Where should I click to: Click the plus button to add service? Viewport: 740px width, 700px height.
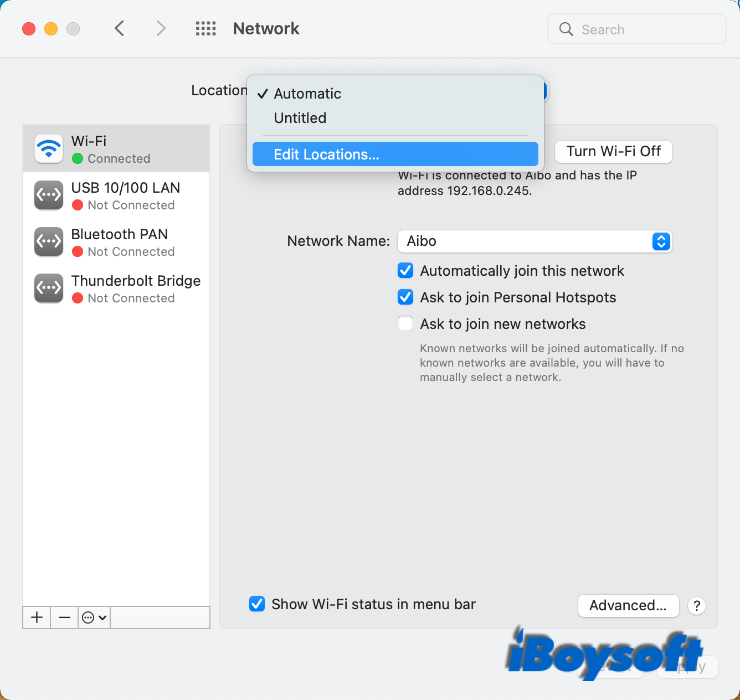coord(37,617)
